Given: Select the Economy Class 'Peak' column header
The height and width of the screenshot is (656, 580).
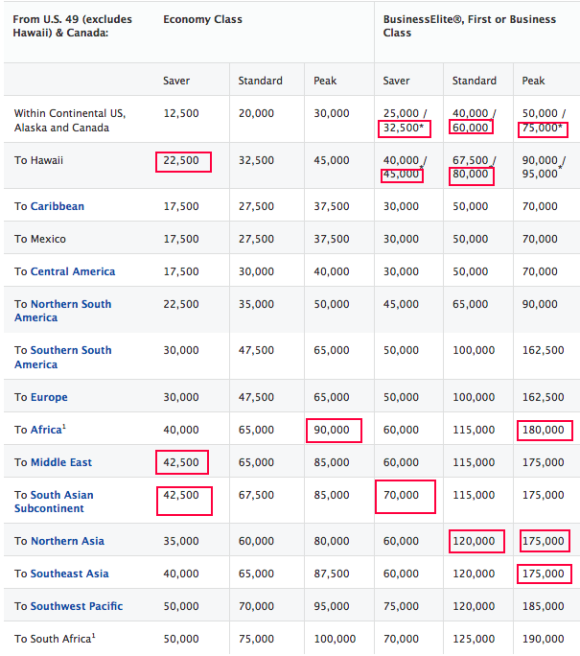Looking at the screenshot, I should pyautogui.click(x=325, y=81).
